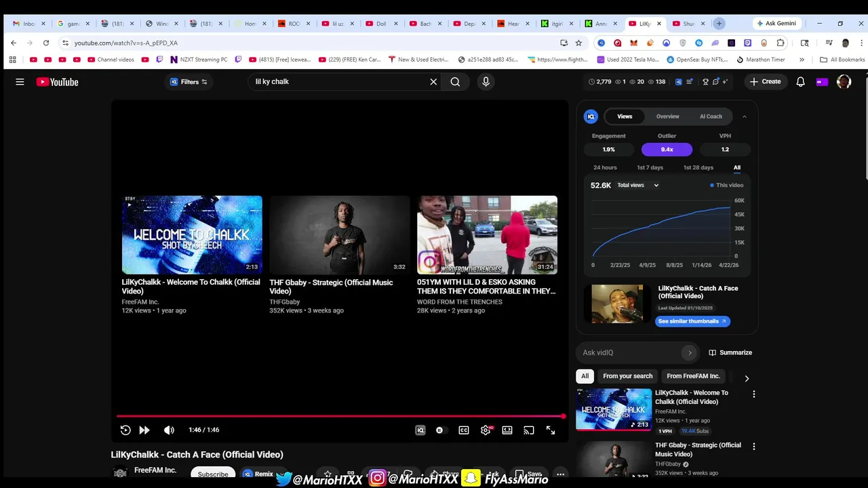
Task: Click the Summarize button
Action: point(730,352)
